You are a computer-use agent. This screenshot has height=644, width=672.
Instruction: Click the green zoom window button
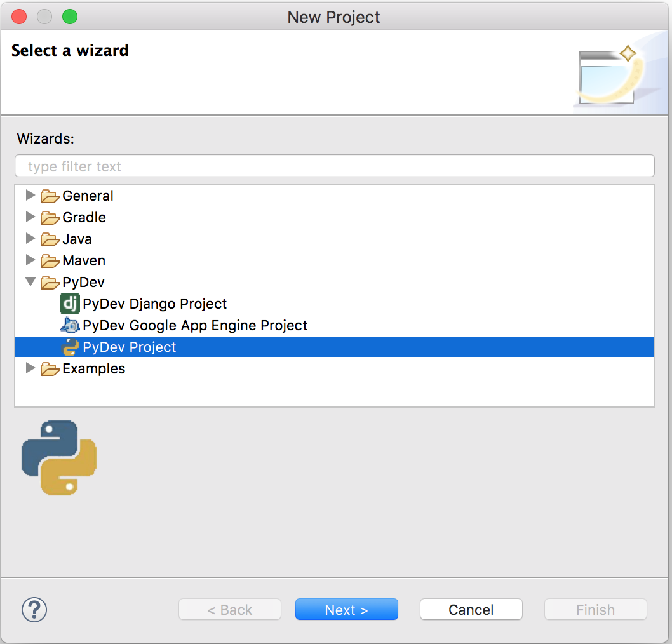[x=70, y=17]
